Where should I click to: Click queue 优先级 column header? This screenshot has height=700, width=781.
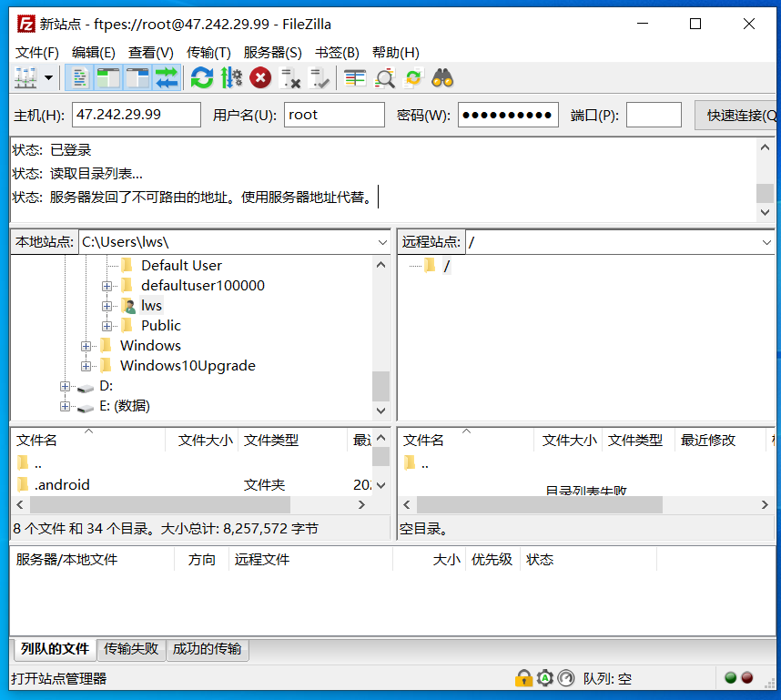point(492,560)
